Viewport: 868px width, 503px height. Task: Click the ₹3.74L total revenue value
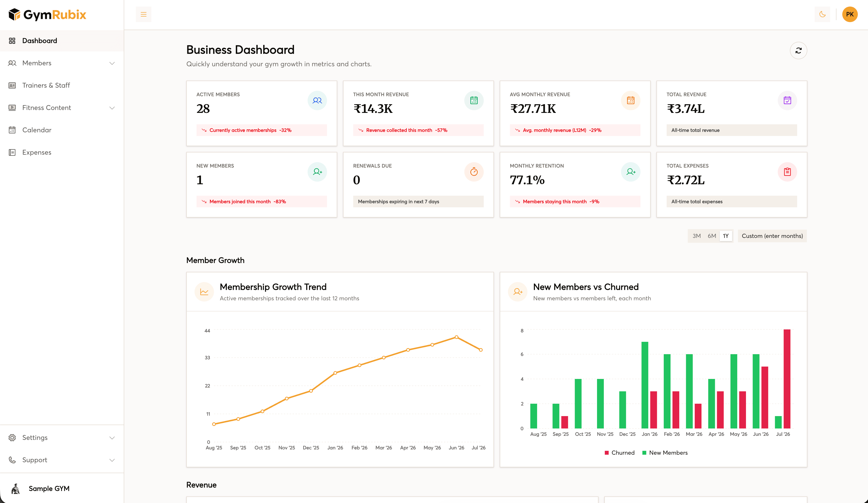point(686,109)
